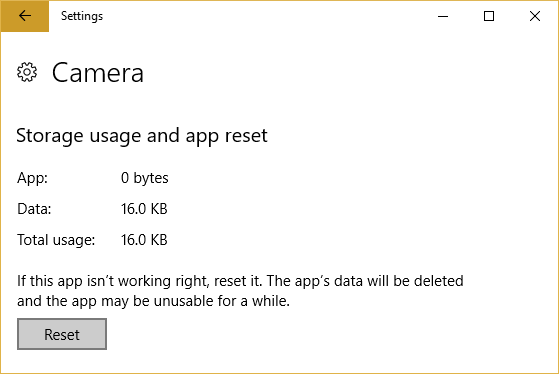
Task: Close the Settings window
Action: (535, 16)
